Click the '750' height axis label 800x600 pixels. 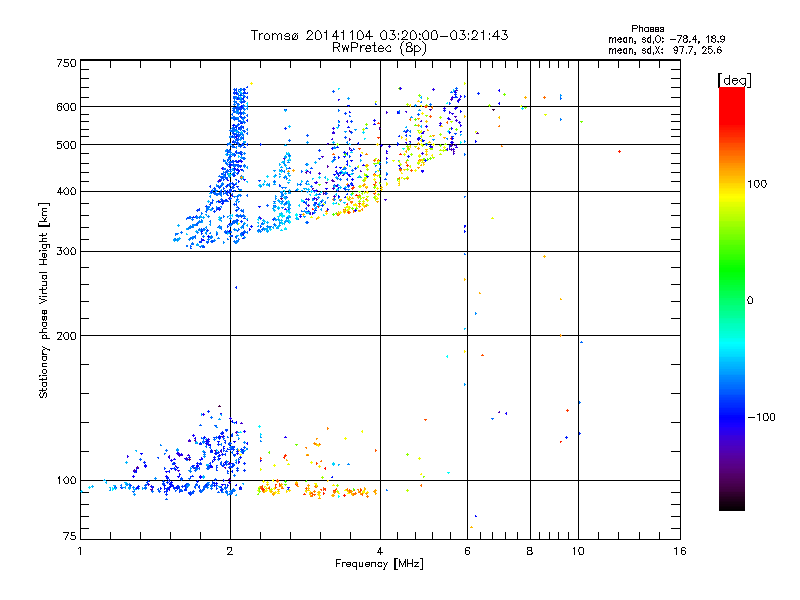click(66, 63)
